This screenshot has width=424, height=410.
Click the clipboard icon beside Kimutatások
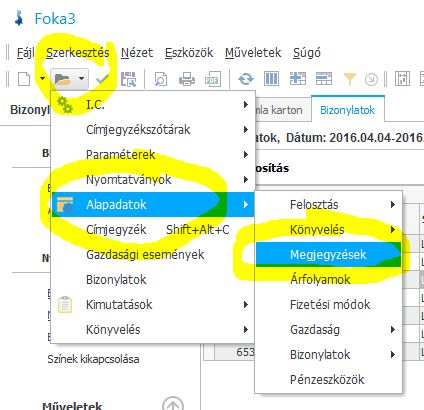click(65, 304)
